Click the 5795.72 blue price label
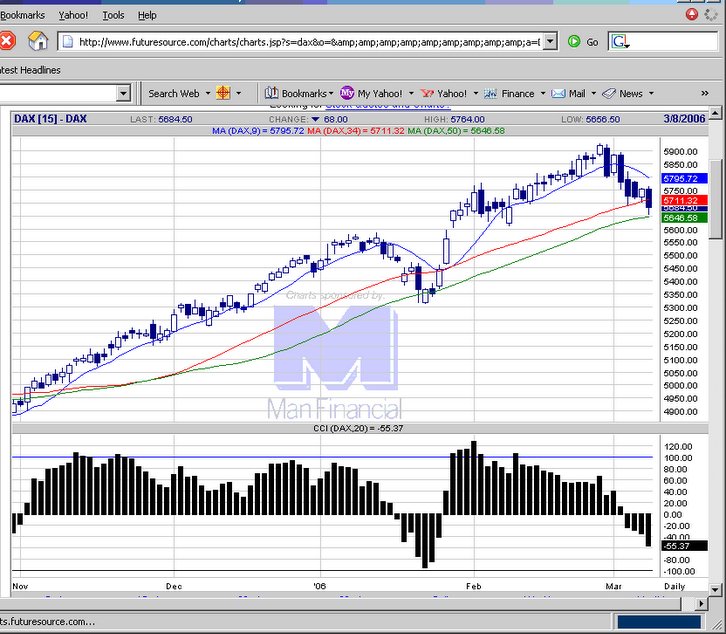The width and height of the screenshot is (726, 634). tap(684, 178)
